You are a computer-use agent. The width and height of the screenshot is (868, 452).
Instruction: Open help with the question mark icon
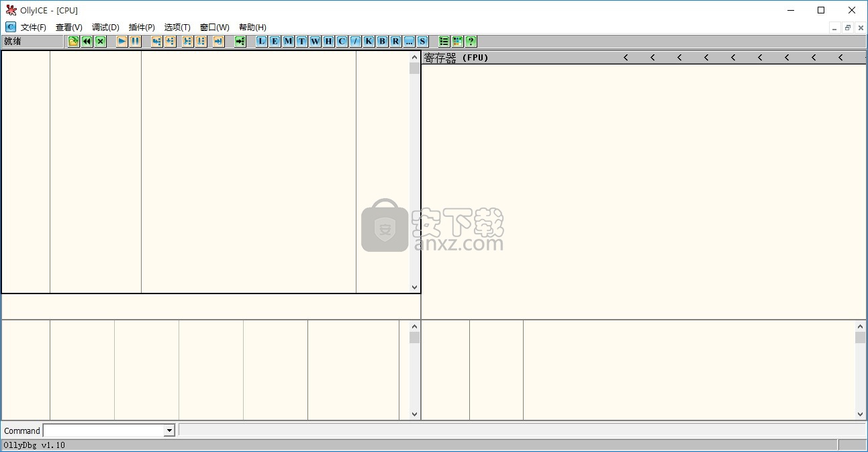(x=471, y=42)
